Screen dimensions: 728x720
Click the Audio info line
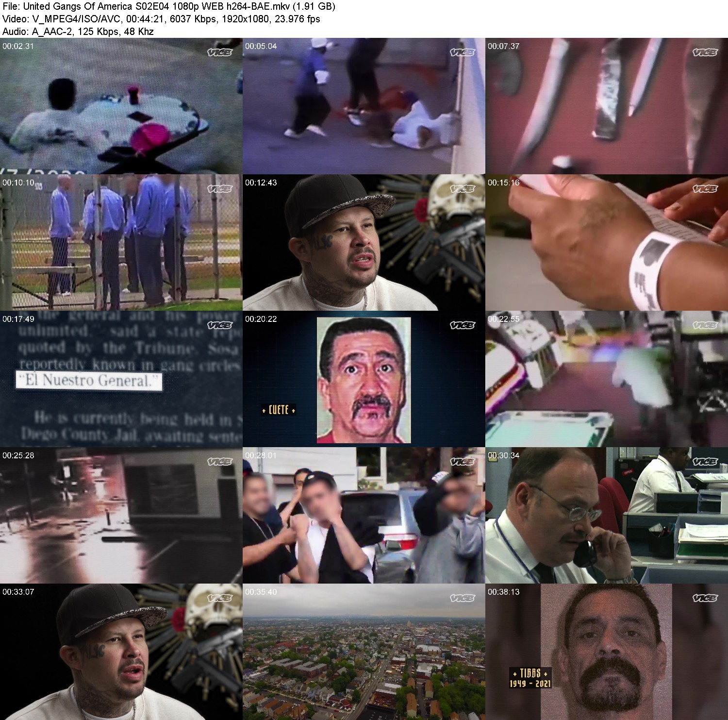tap(78, 32)
